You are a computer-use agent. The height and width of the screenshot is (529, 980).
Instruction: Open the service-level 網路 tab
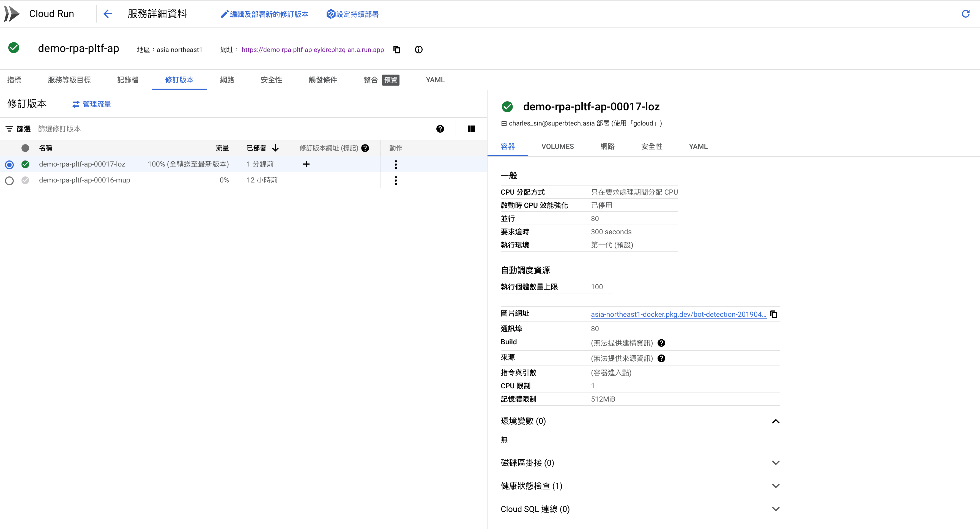[x=227, y=80]
